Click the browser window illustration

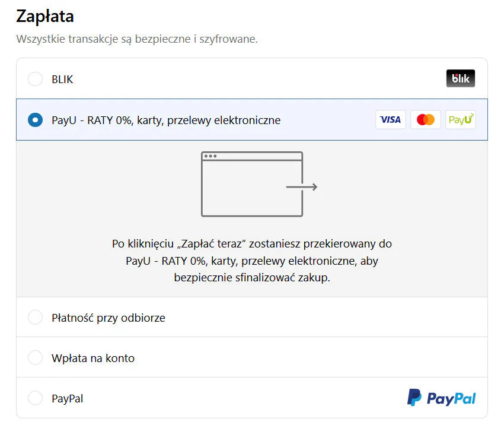[x=252, y=184]
